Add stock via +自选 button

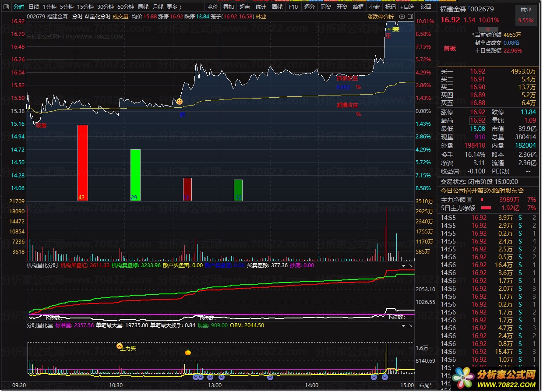click(x=407, y=7)
